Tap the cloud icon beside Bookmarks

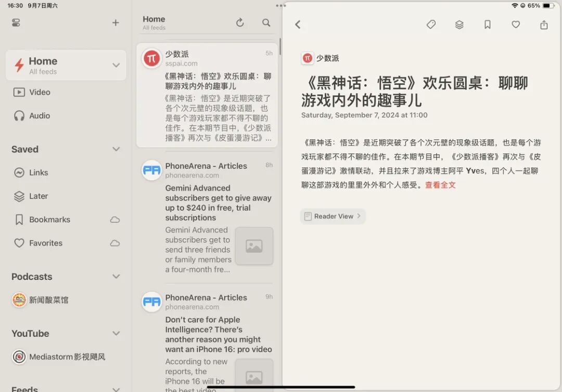point(114,219)
